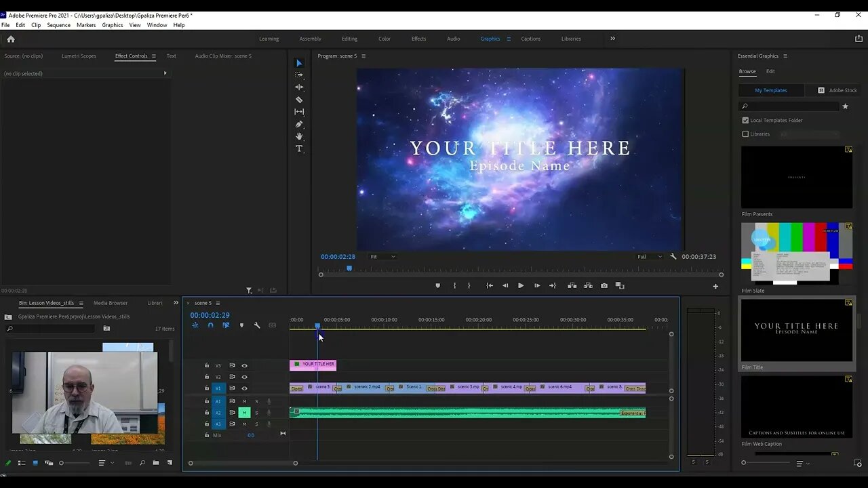Viewport: 868px width, 488px height.
Task: Click the Home icon
Action: point(11,39)
